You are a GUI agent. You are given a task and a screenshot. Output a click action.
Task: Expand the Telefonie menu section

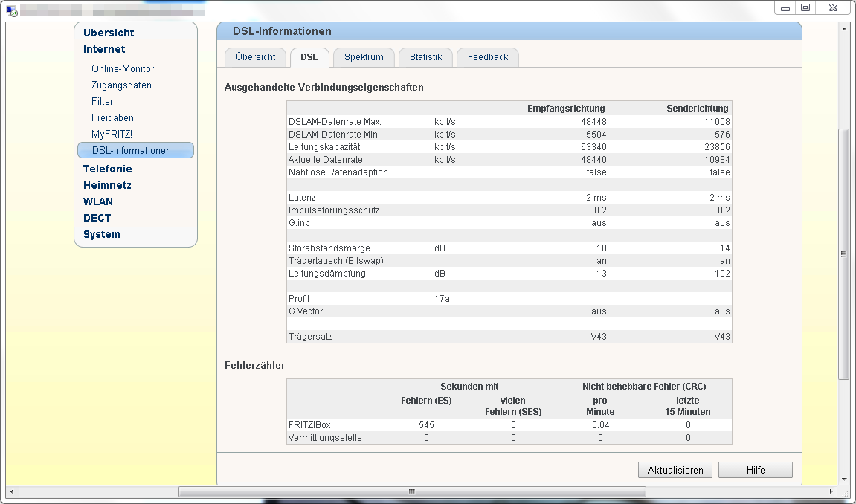coord(107,169)
